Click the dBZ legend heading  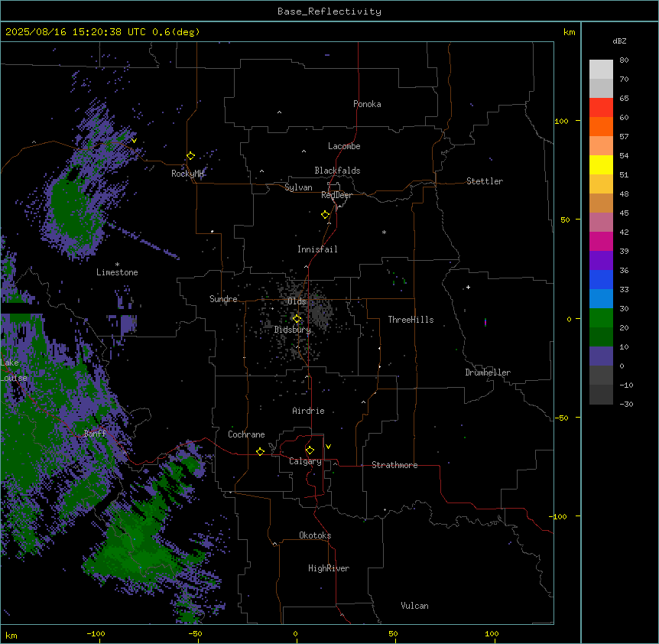pos(619,41)
